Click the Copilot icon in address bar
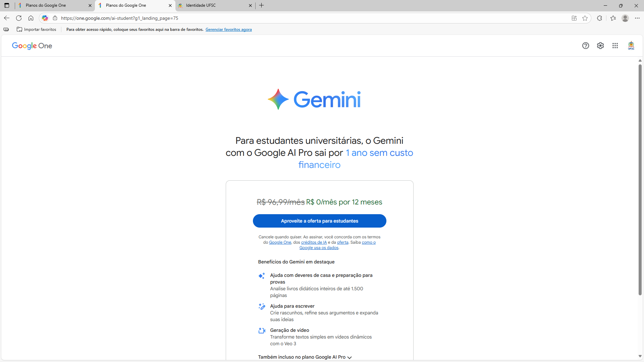 (x=45, y=18)
